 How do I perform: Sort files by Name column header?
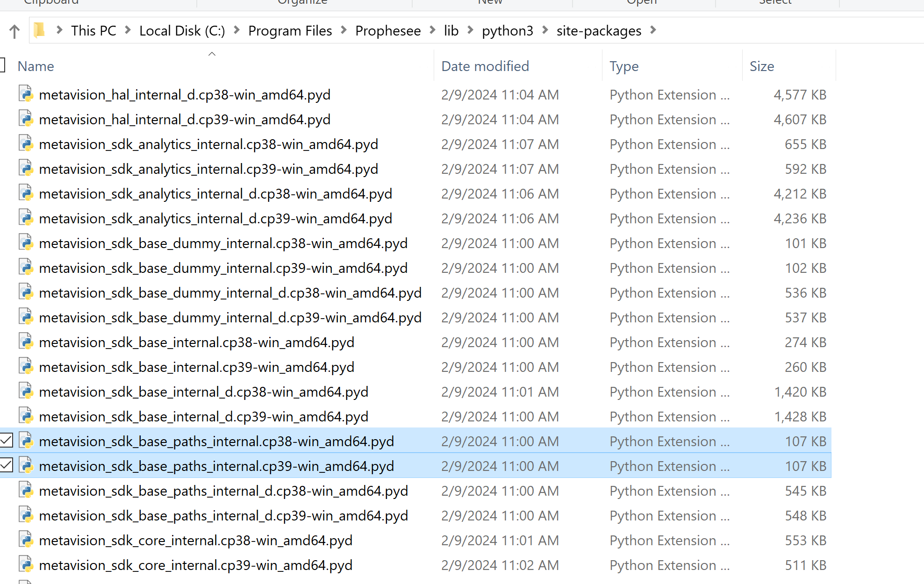pyautogui.click(x=36, y=66)
